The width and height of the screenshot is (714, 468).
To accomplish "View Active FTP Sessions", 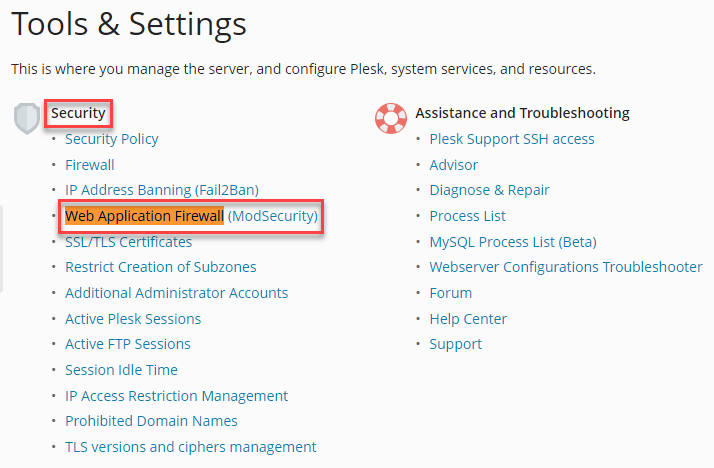I will tap(128, 344).
